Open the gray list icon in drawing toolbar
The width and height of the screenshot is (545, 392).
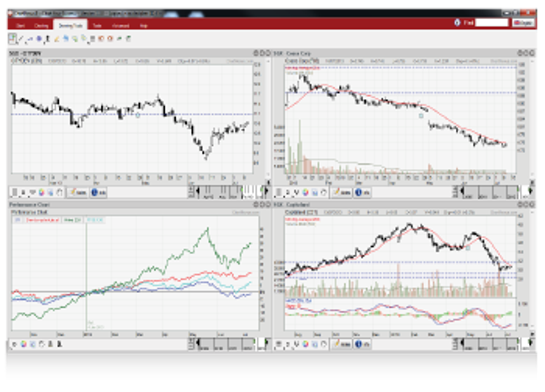coord(93,39)
